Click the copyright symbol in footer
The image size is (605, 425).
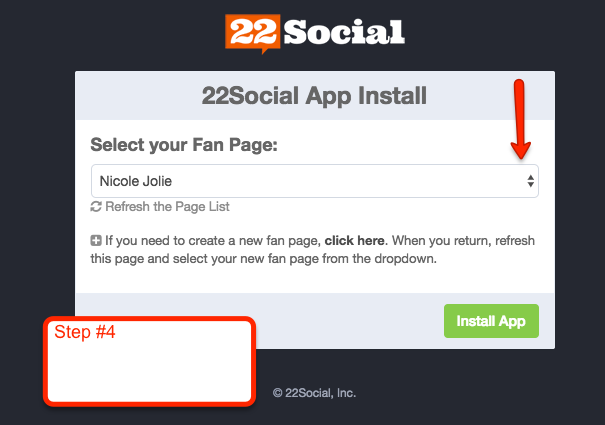(277, 393)
